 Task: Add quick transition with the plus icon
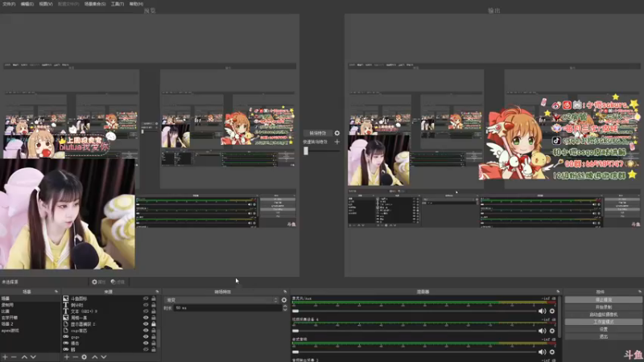click(337, 142)
